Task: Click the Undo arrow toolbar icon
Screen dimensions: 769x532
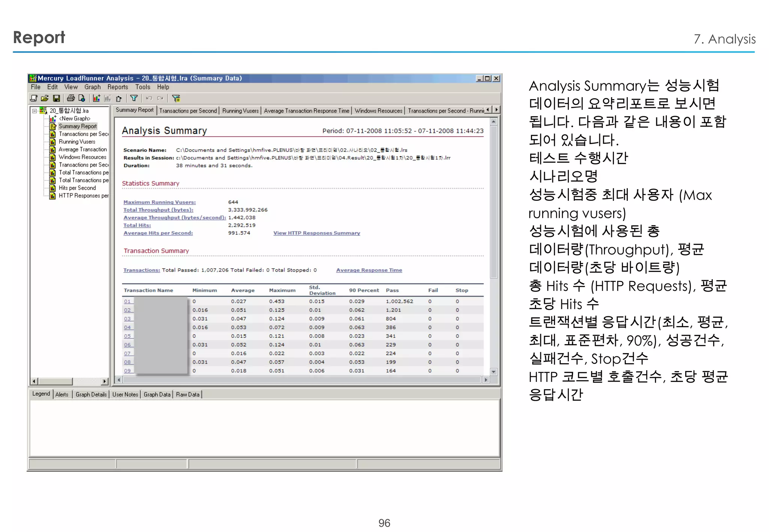Action: tap(149, 98)
